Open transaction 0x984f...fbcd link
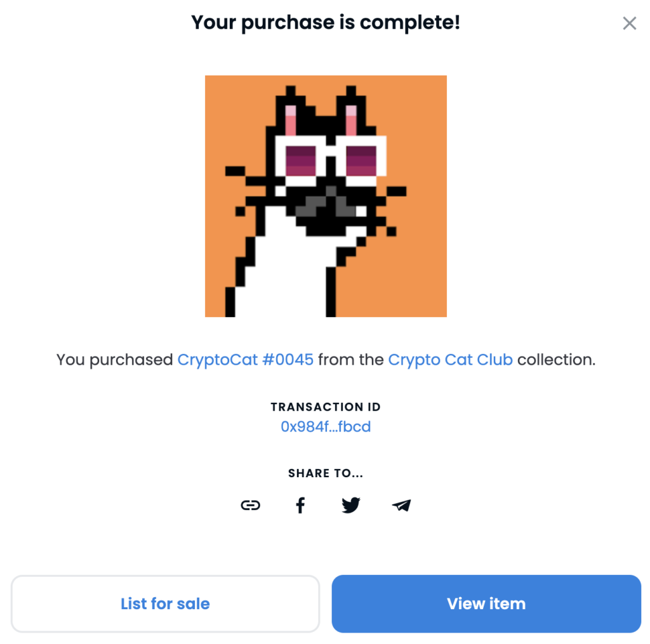Image resolution: width=650 pixels, height=644 pixels. [326, 426]
